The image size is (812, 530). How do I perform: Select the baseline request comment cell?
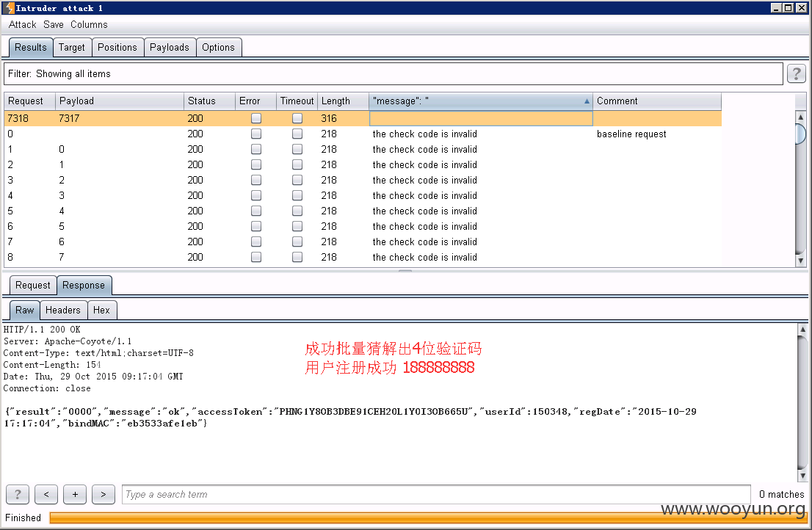coord(656,134)
